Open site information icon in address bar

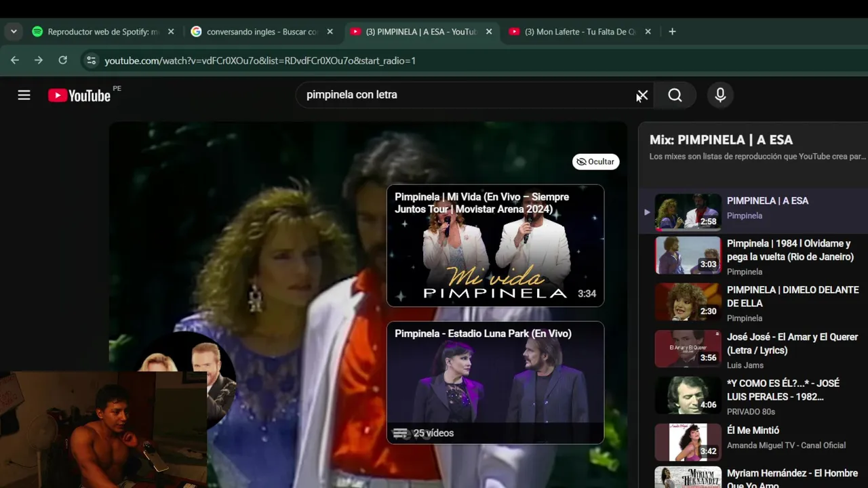click(x=91, y=60)
